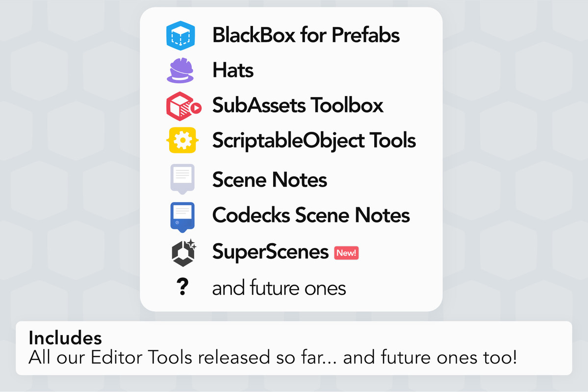
Task: Click the "and future ones" text
Action: pyautogui.click(x=279, y=288)
